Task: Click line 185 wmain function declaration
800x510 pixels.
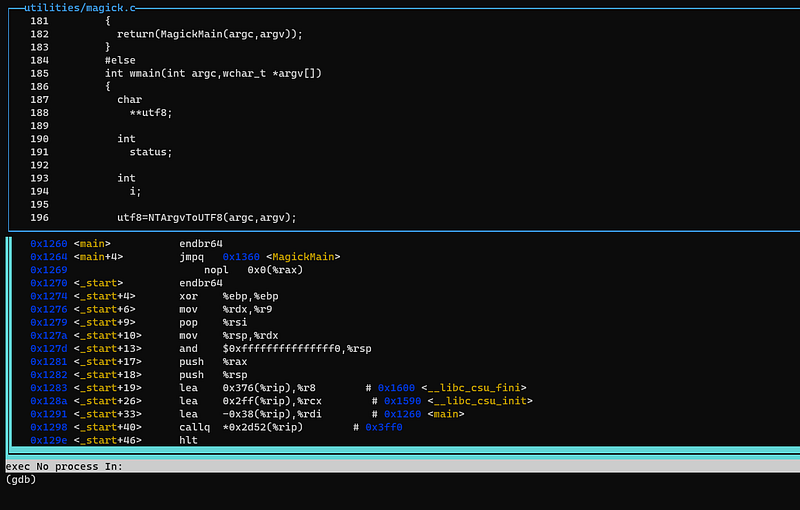Action: 213,73
